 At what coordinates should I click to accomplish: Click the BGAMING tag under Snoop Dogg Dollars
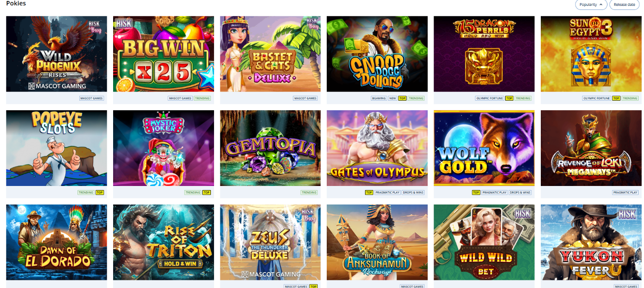click(379, 98)
